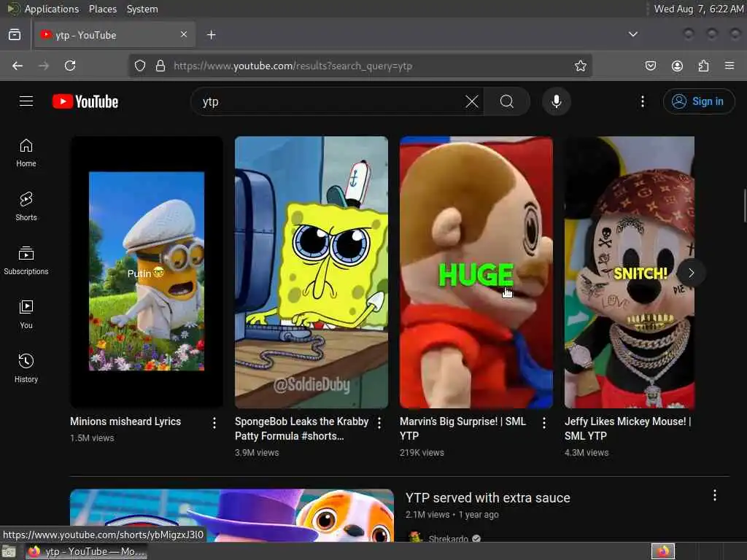The width and height of the screenshot is (747, 560).
Task: Open Subscriptions in sidebar
Action: [26, 260]
